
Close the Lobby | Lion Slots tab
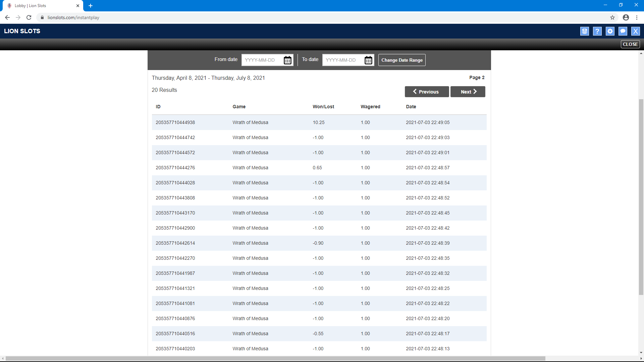pyautogui.click(x=77, y=6)
